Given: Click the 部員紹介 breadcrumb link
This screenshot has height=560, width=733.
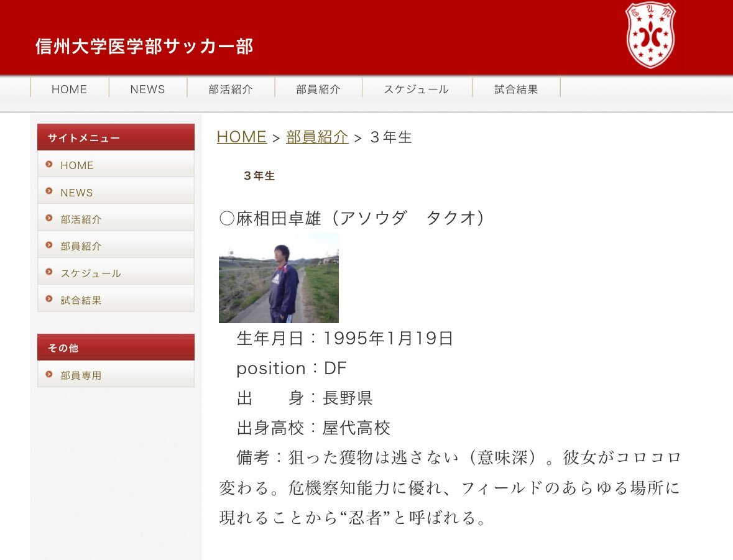Looking at the screenshot, I should pos(316,137).
